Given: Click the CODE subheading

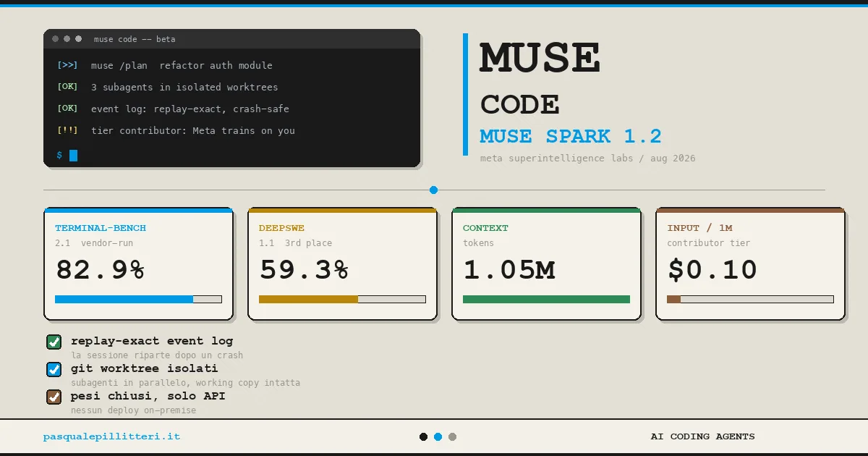Looking at the screenshot, I should coord(519,105).
